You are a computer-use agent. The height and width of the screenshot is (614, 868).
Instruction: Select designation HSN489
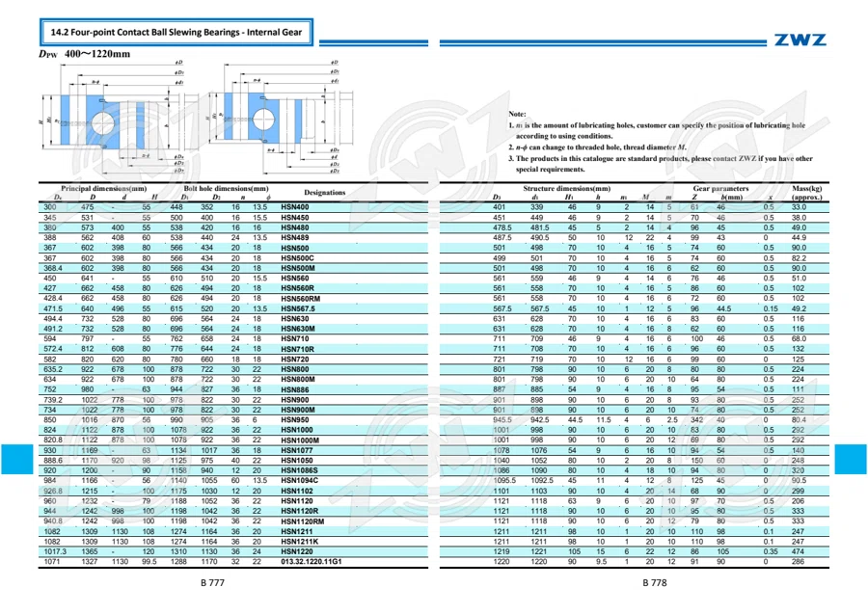[294, 237]
